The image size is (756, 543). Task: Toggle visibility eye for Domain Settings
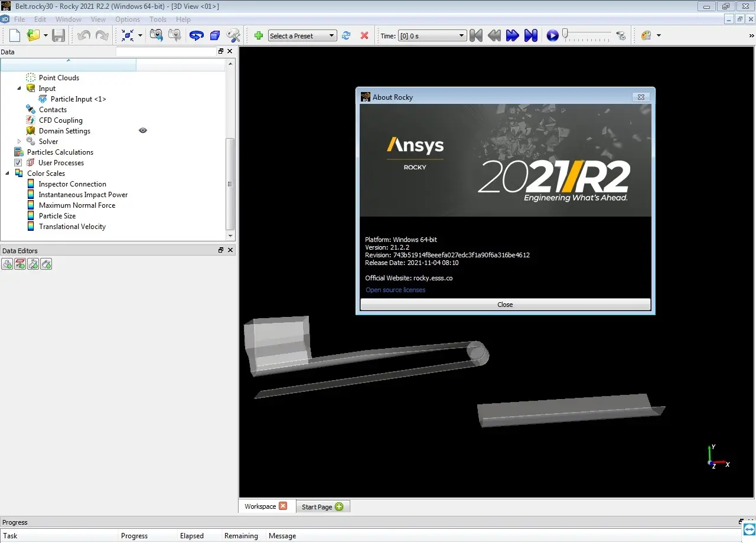coord(143,130)
